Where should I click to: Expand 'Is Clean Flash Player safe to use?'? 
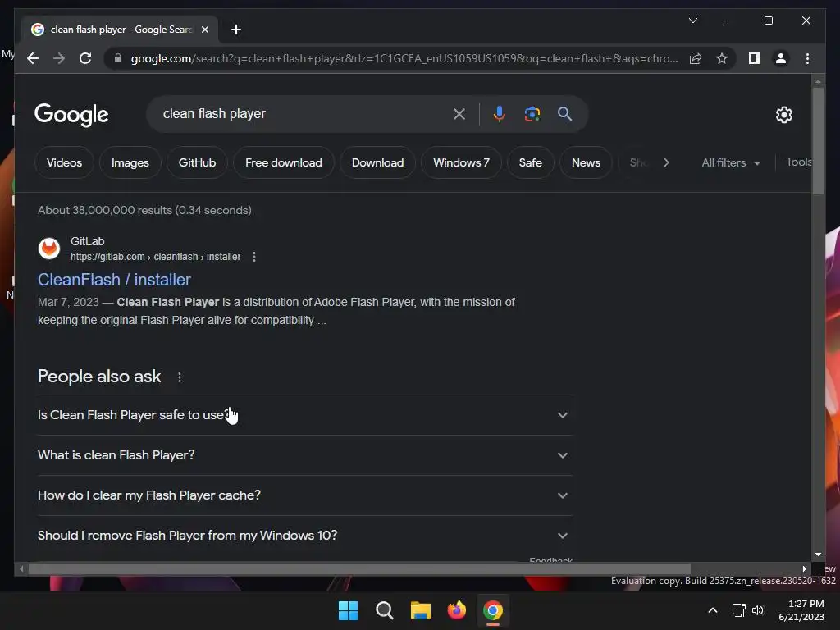tap(304, 415)
